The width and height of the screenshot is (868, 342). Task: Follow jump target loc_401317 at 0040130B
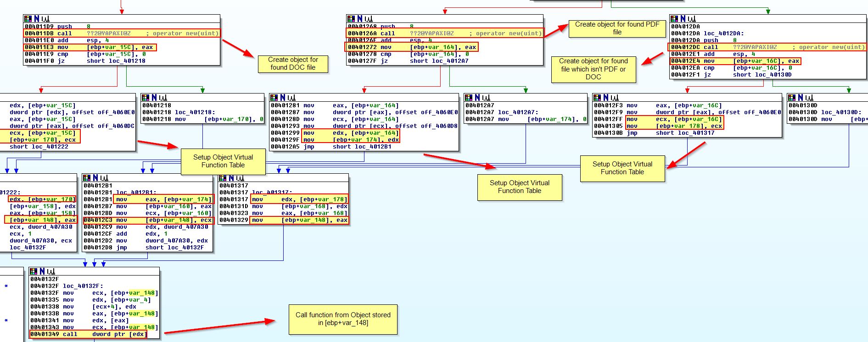click(696, 133)
